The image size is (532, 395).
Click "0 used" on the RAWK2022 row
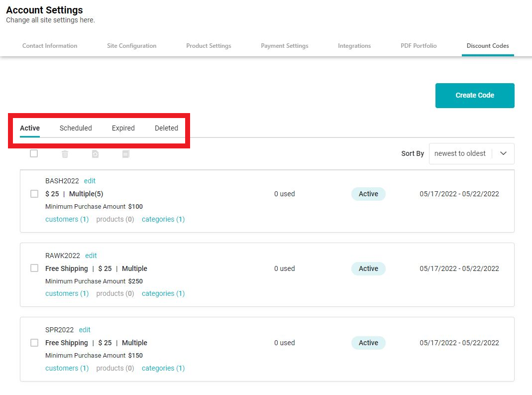284,268
